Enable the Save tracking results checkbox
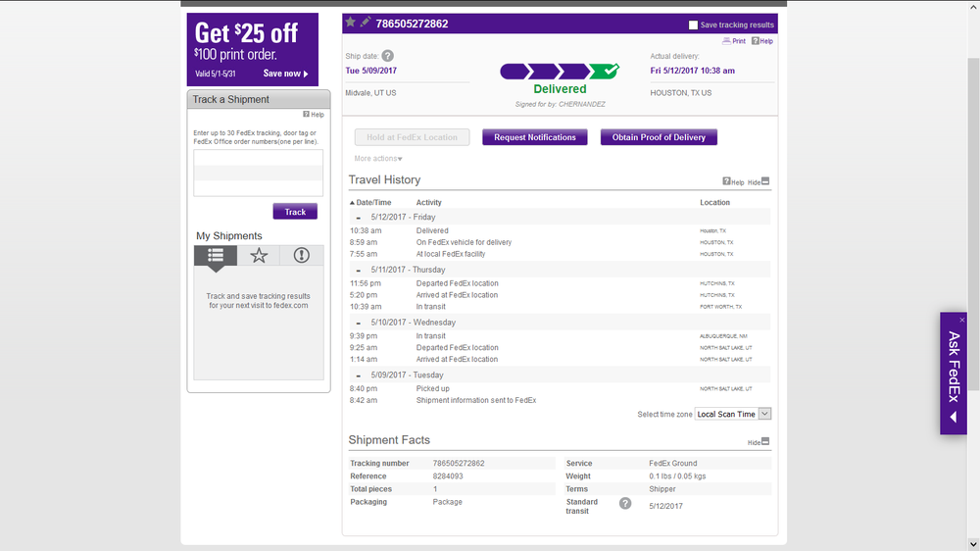This screenshot has width=980, height=551. click(694, 25)
